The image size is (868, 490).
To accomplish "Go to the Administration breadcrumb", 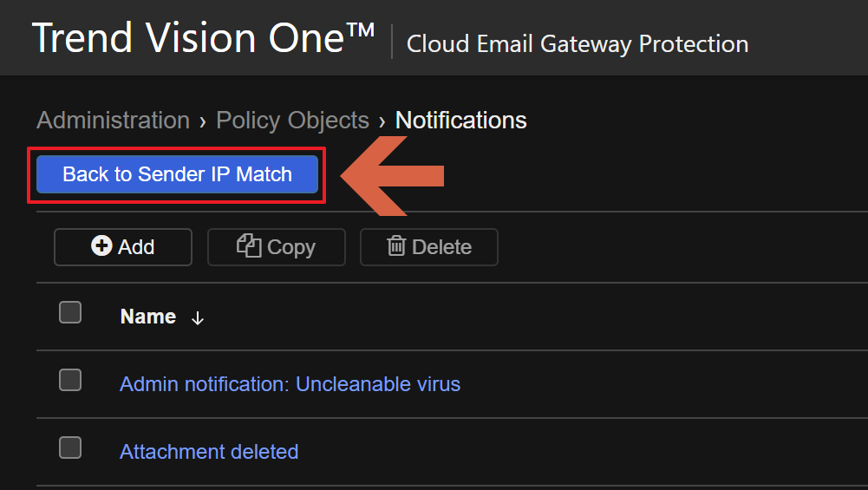I will click(113, 121).
